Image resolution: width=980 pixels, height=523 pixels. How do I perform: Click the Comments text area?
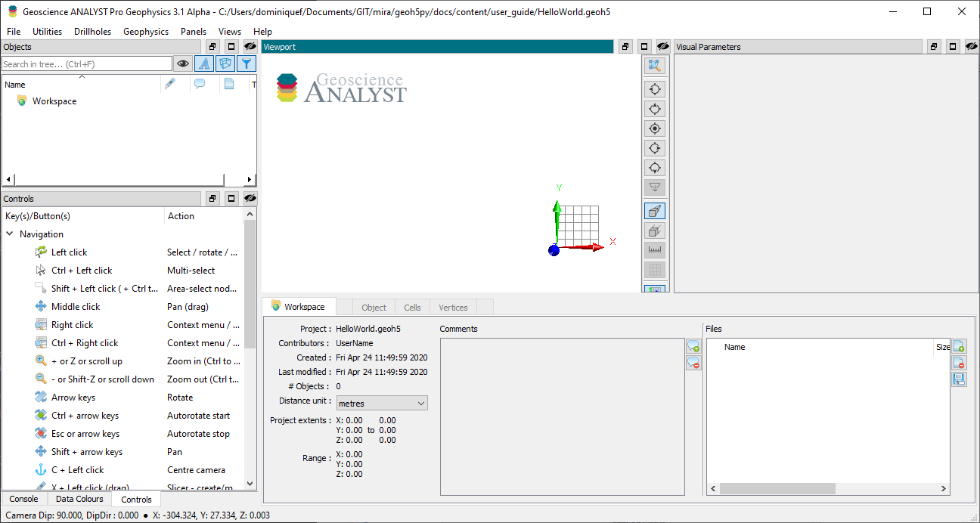[562, 416]
